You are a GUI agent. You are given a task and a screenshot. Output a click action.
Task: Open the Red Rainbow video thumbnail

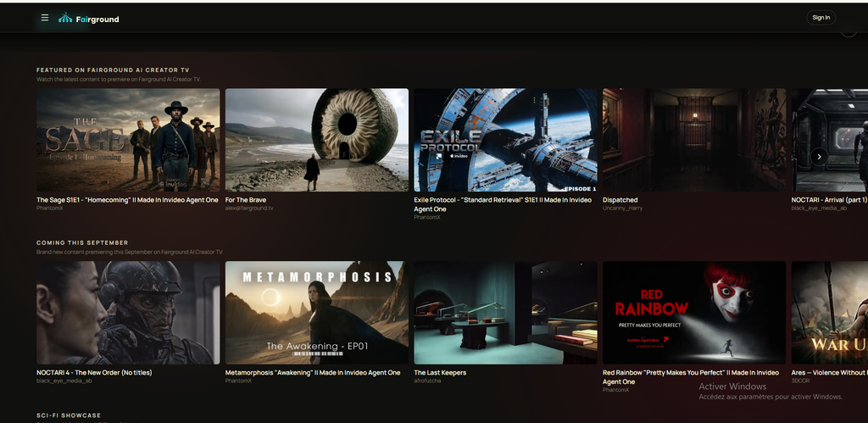[694, 313]
